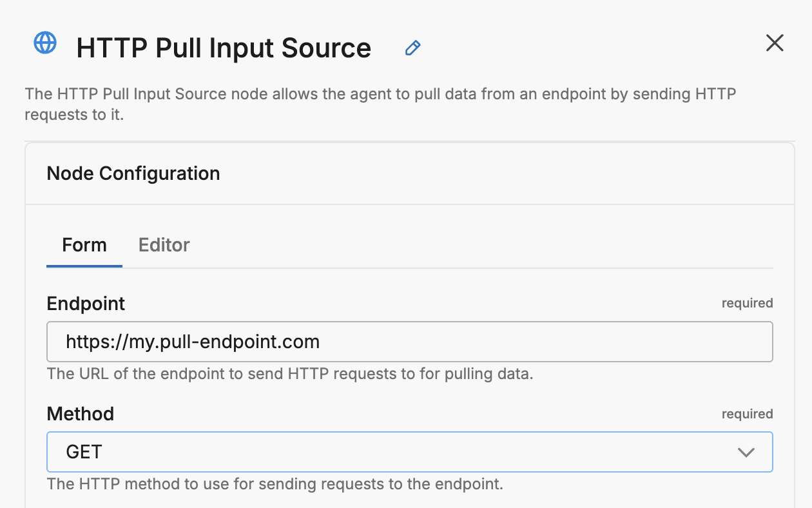Click the Endpoint field label
The height and width of the screenshot is (508, 812).
pos(86,304)
